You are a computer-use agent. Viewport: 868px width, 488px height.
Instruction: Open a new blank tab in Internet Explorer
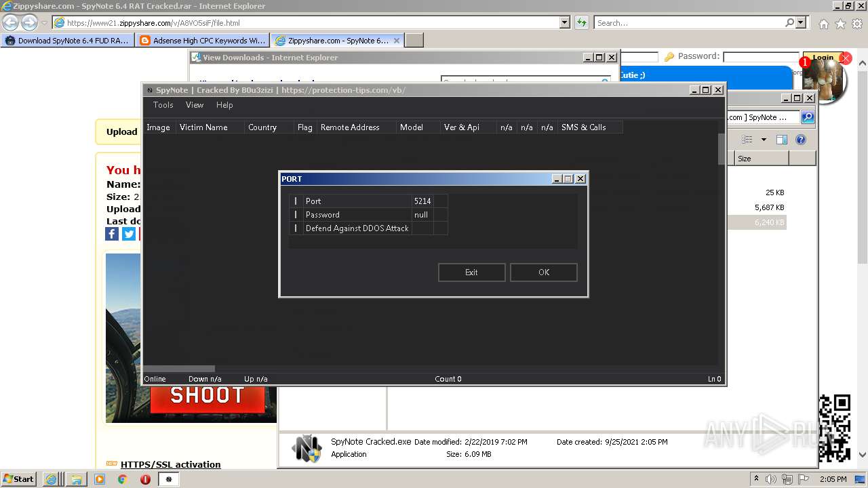(414, 41)
